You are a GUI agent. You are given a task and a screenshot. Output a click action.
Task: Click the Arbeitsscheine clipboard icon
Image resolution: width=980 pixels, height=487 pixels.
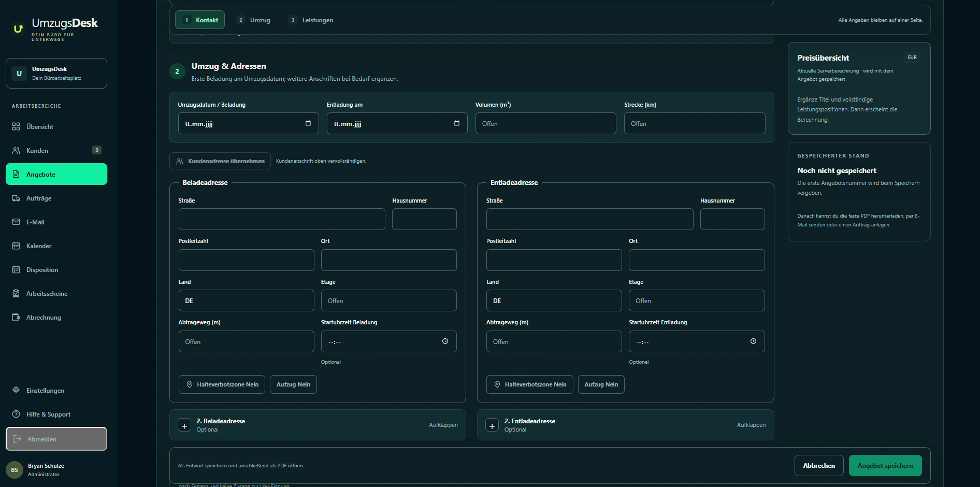[16, 293]
